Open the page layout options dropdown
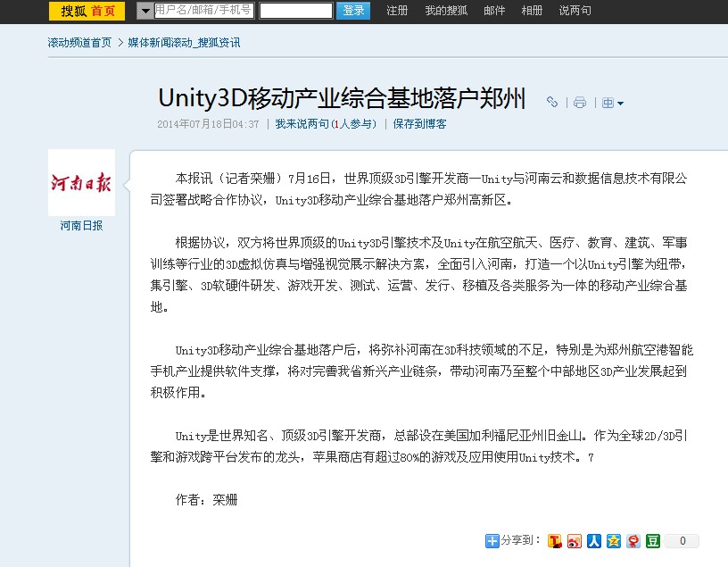This screenshot has height=567, width=728. coord(613,103)
